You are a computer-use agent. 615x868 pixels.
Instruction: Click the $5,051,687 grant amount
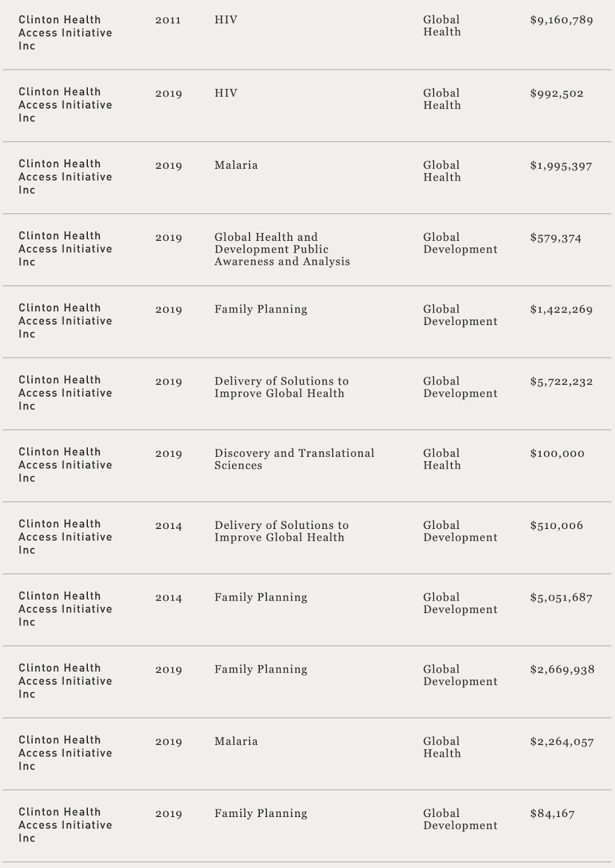[x=561, y=598]
